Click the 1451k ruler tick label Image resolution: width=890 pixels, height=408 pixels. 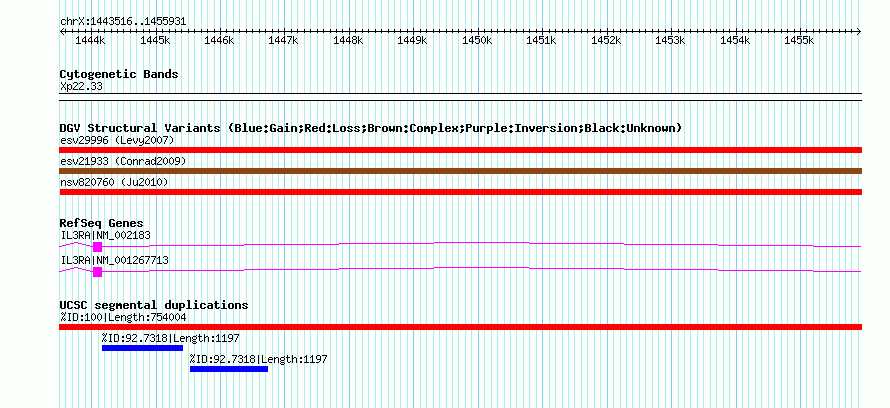point(541,41)
